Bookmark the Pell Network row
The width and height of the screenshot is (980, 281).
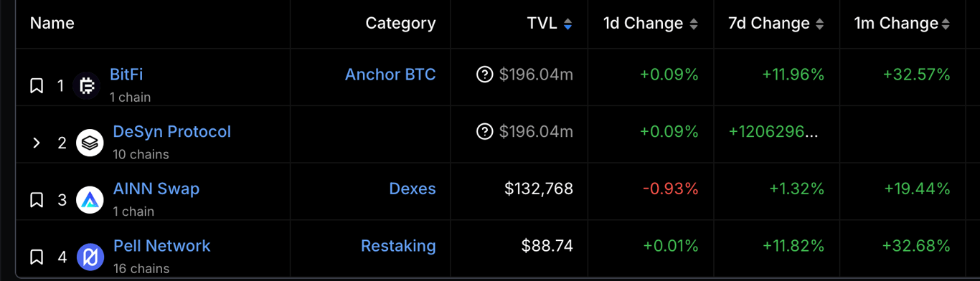pos(37,257)
